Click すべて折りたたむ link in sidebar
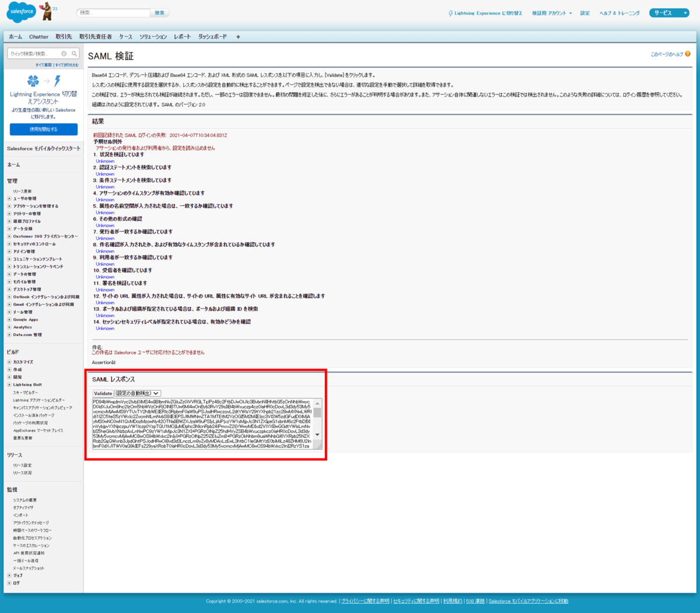The height and width of the screenshot is (613, 700). point(66,65)
